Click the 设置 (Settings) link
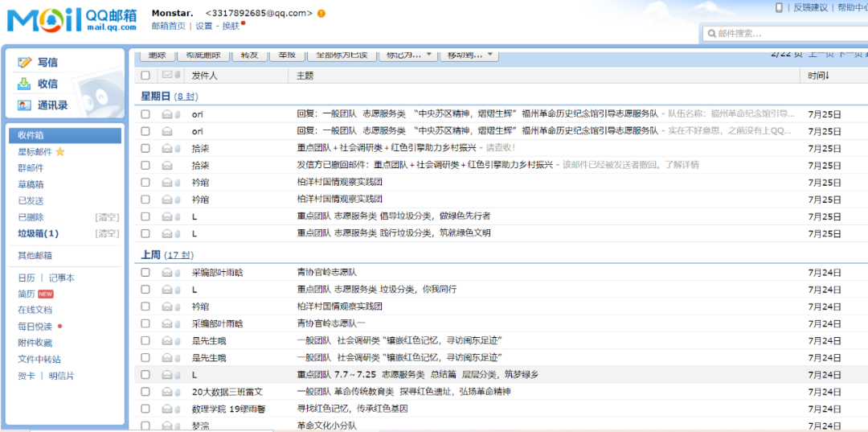The image size is (868, 432). point(204,26)
